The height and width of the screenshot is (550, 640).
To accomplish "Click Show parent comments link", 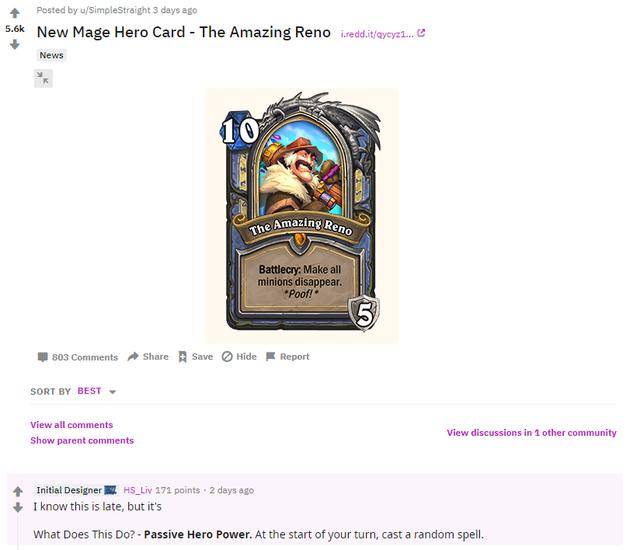I will (82, 441).
